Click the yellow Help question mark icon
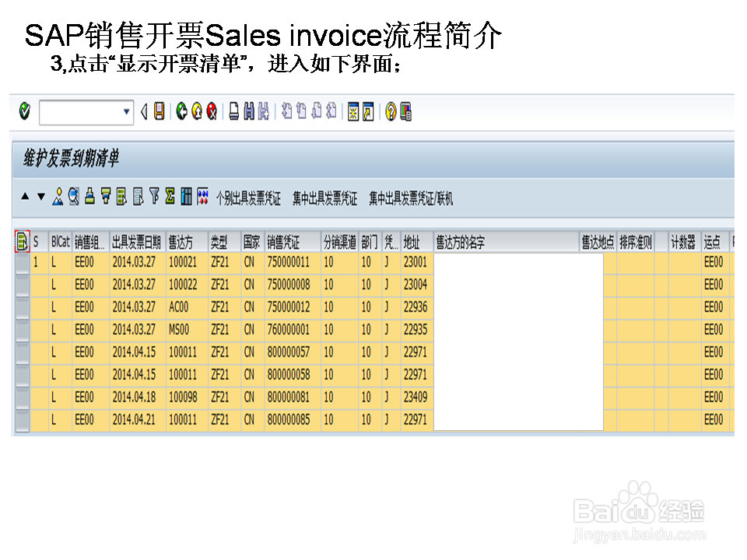Image resolution: width=747 pixels, height=560 pixels. (391, 112)
